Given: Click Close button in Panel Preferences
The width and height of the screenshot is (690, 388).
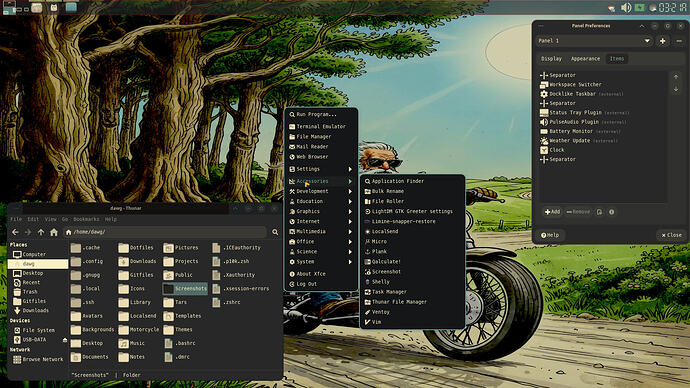Looking at the screenshot, I should pos(671,235).
